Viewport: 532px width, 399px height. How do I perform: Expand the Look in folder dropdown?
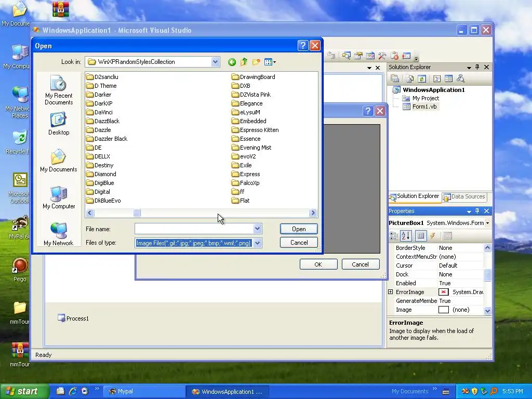[x=215, y=62]
